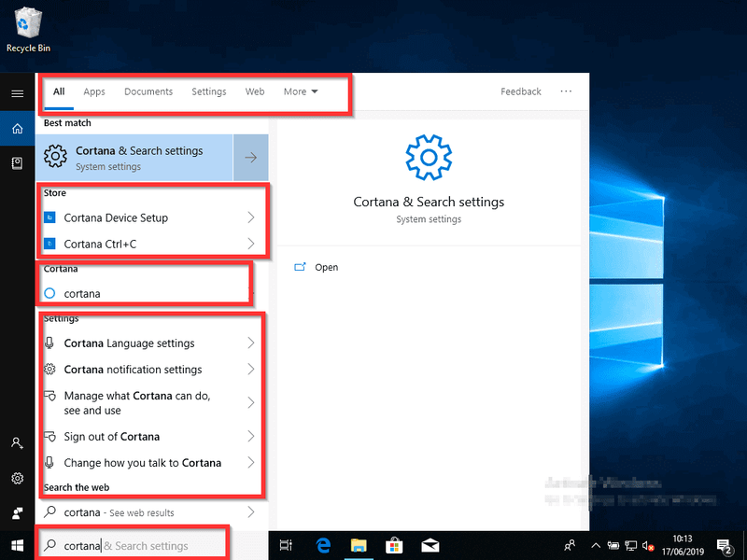The height and width of the screenshot is (560, 747).
Task: Click the feedback person icon in sidebar
Action: click(17, 512)
